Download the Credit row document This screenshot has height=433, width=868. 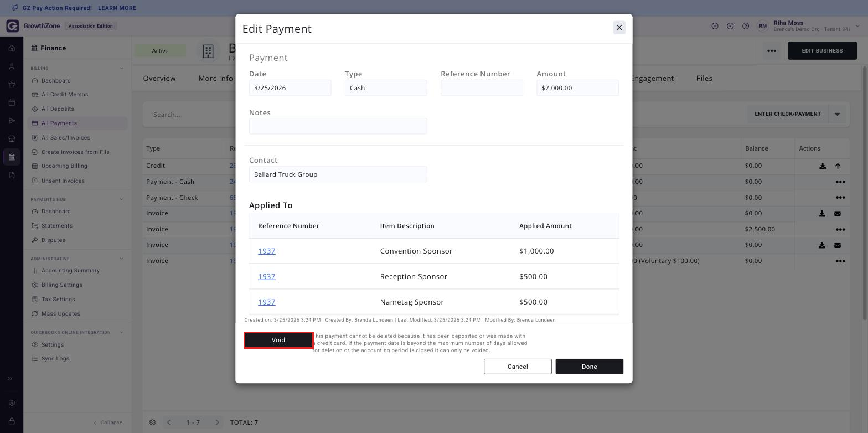(822, 166)
